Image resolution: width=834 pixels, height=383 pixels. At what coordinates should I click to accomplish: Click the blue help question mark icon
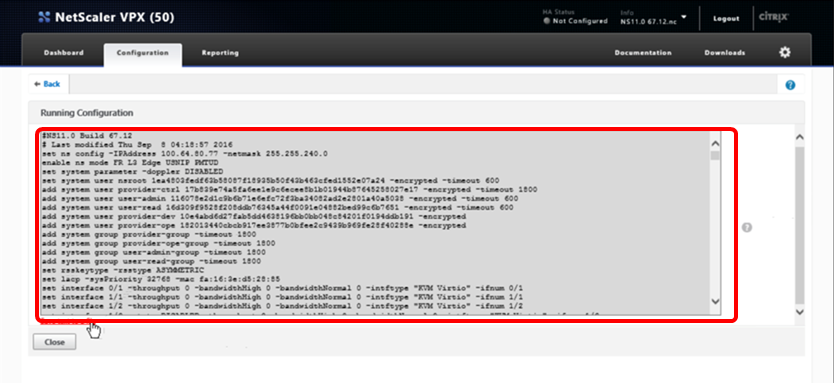tap(790, 85)
